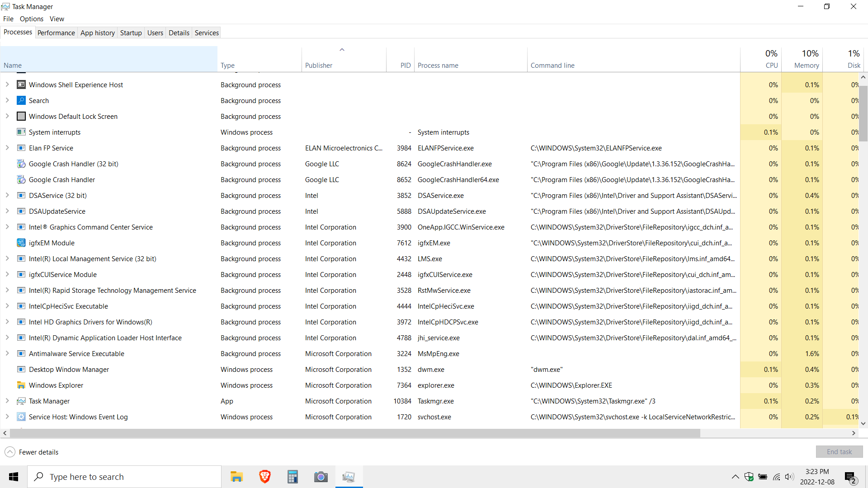
Task: Expand the Task Manager app row
Action: [x=7, y=401]
